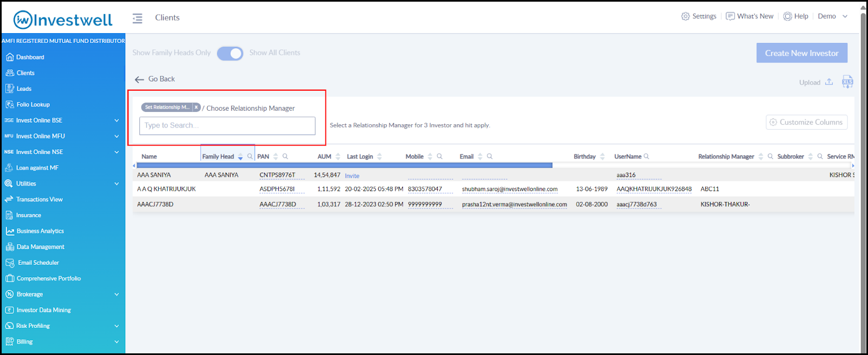Image resolution: width=868 pixels, height=355 pixels.
Task: Sort by Relationship Manager
Action: (x=761, y=156)
